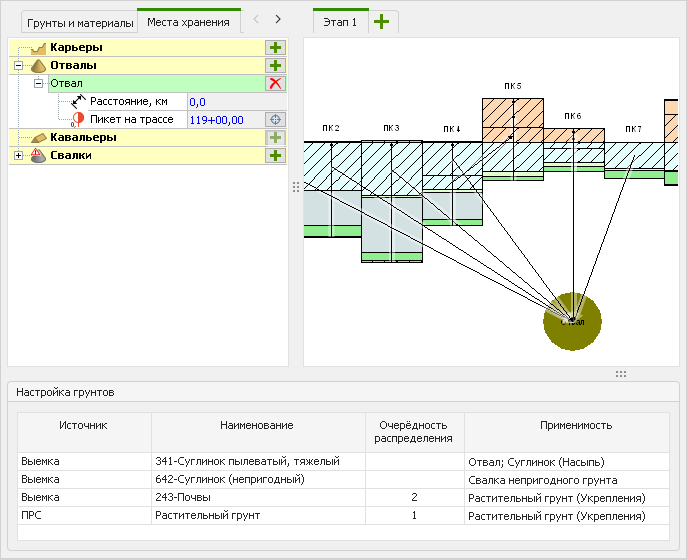This screenshot has width=687, height=559.
Task: Click the Отвал circle on the diagram
Action: click(572, 321)
